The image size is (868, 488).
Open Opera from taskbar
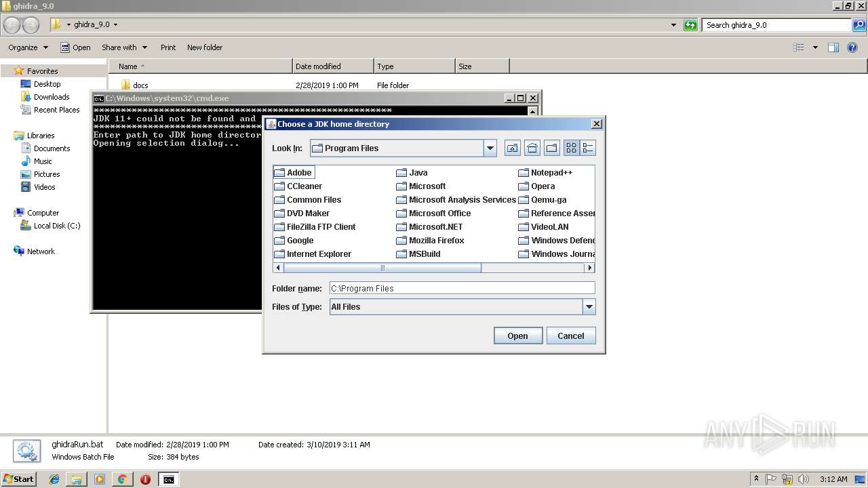click(145, 479)
